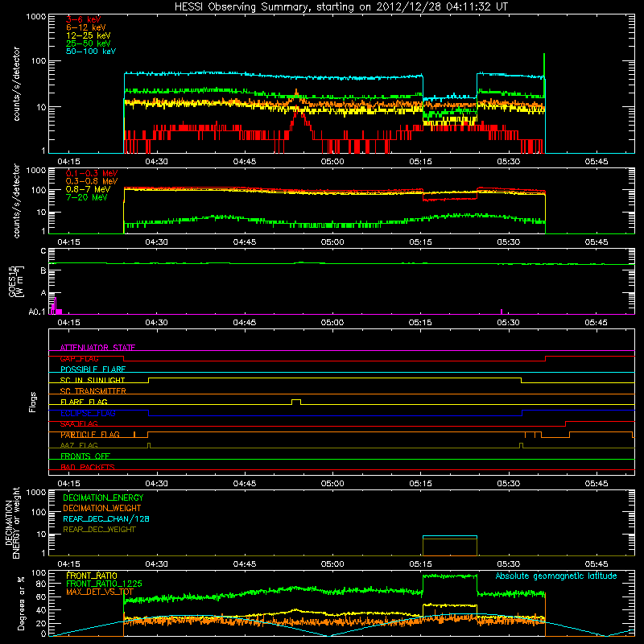Image resolution: width=644 pixels, height=644 pixels.
Task: Click the 7-20 MeV legend label
Action: (87, 197)
